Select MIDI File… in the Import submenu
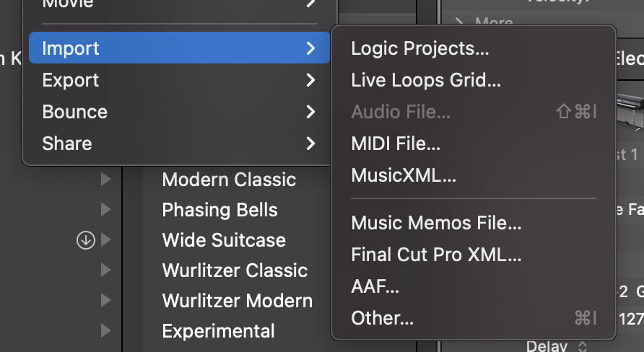 pos(395,144)
